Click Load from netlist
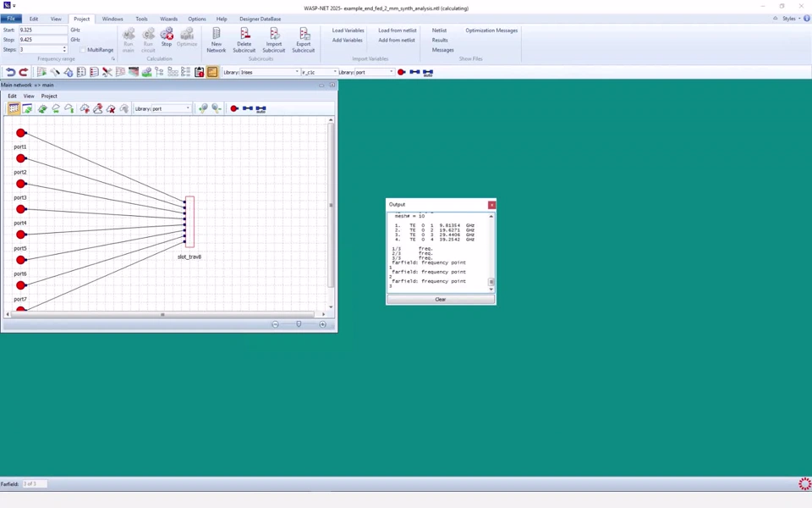The image size is (812, 508). [x=398, y=30]
